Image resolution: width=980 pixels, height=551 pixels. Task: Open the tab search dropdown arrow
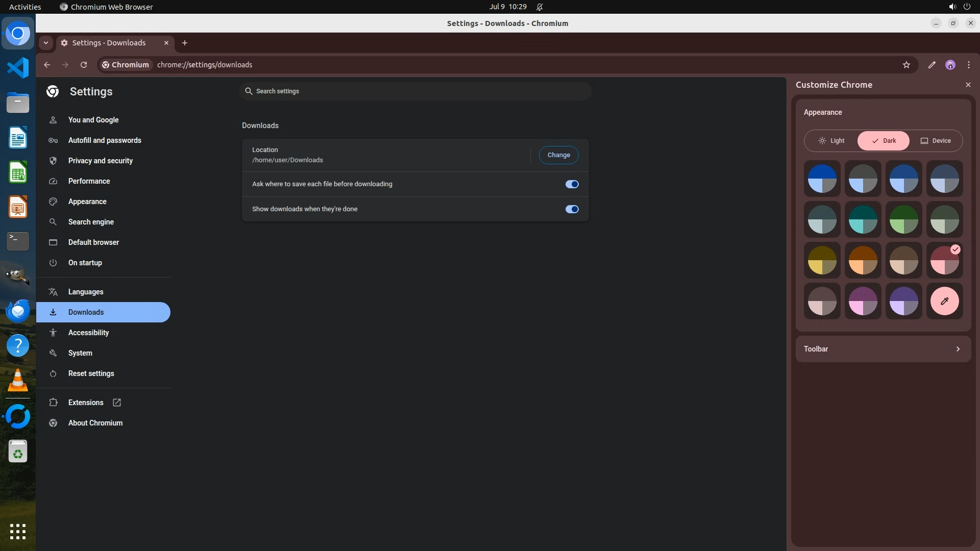click(46, 43)
